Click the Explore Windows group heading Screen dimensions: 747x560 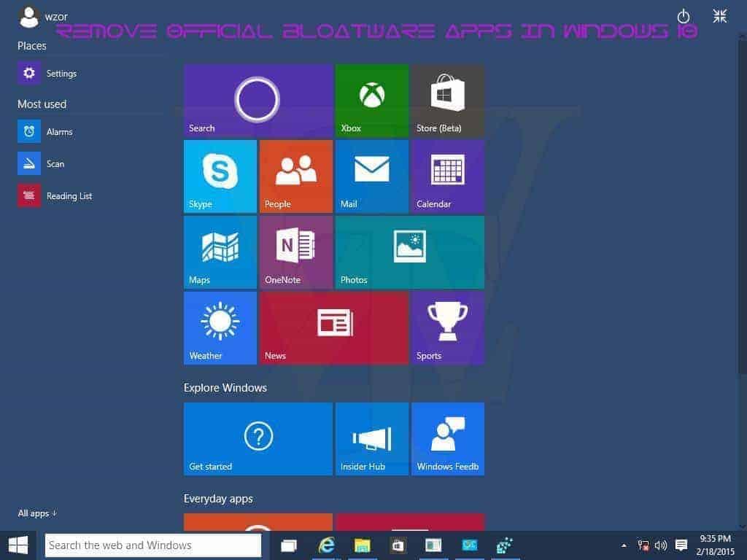coord(225,388)
